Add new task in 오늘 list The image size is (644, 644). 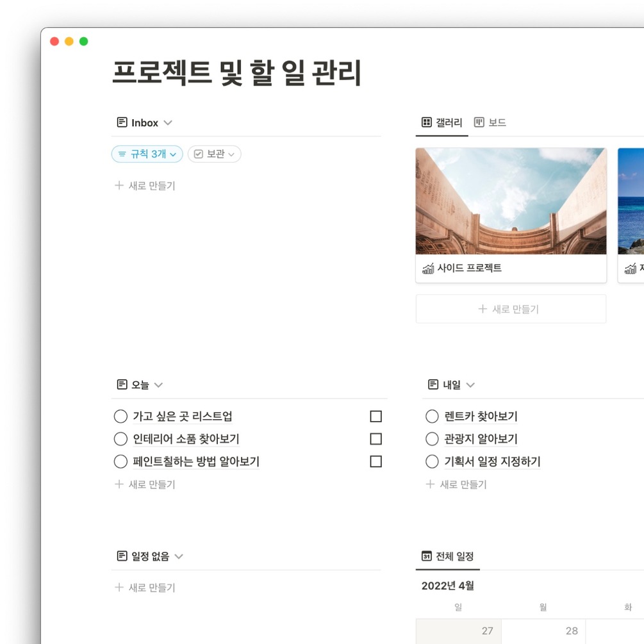[145, 484]
